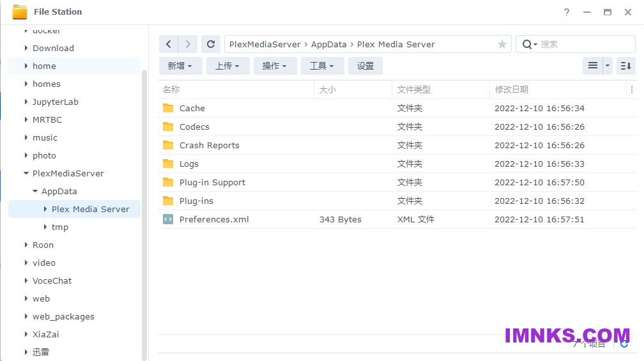This screenshot has width=644, height=361.
Task: Open the column options three-dot menu
Action: [632, 89]
